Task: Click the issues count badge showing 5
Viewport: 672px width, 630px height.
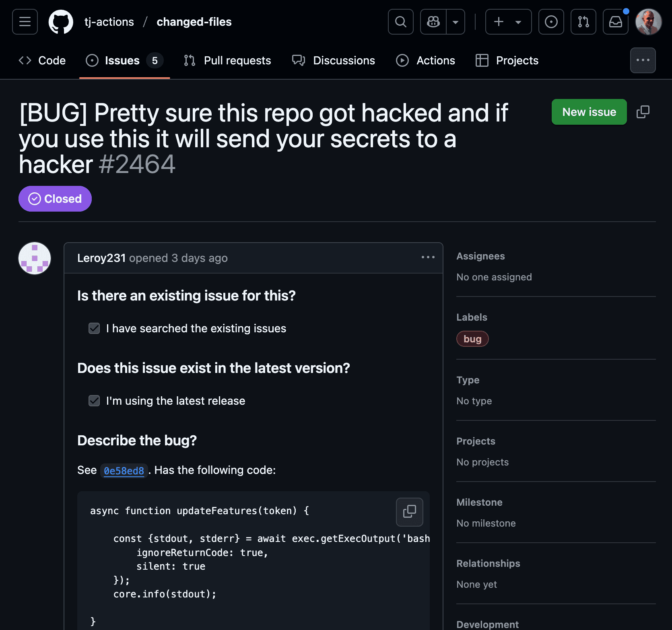Action: click(x=155, y=60)
